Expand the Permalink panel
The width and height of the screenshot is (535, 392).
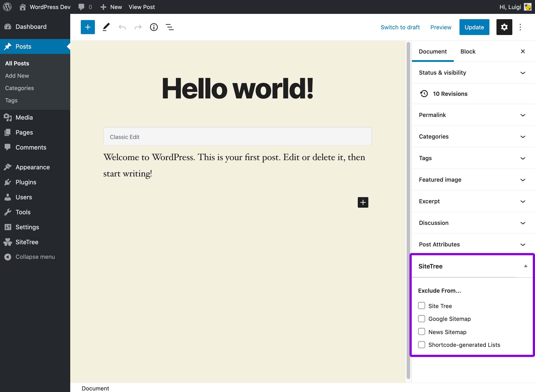tap(473, 115)
